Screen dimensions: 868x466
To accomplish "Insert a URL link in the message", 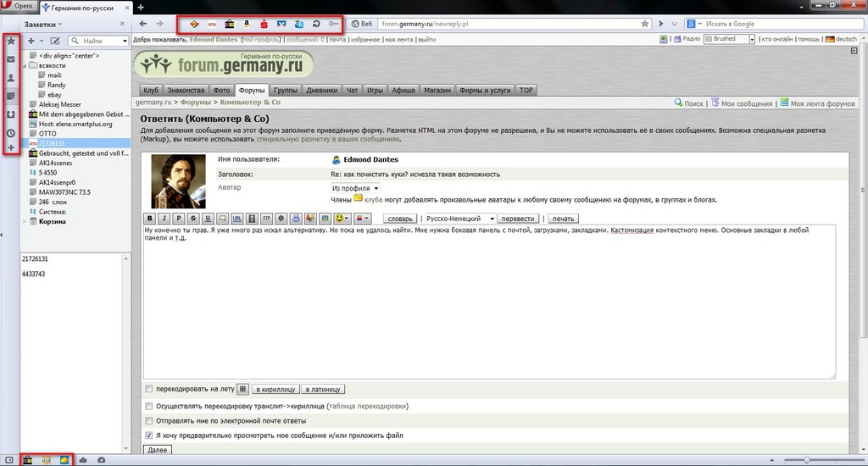I will pos(237,219).
